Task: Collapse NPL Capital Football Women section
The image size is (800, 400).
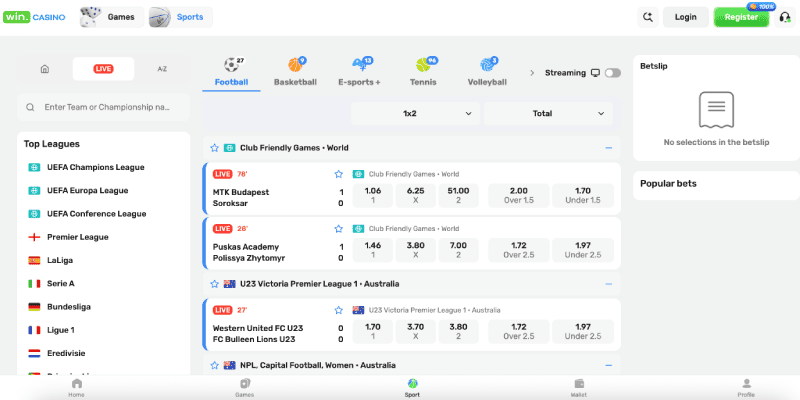Action: [x=608, y=365]
